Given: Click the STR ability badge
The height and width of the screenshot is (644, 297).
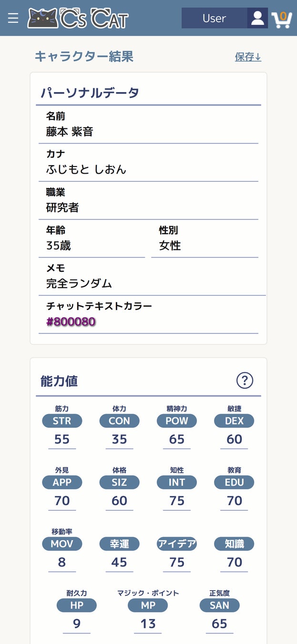Looking at the screenshot, I should (x=62, y=421).
